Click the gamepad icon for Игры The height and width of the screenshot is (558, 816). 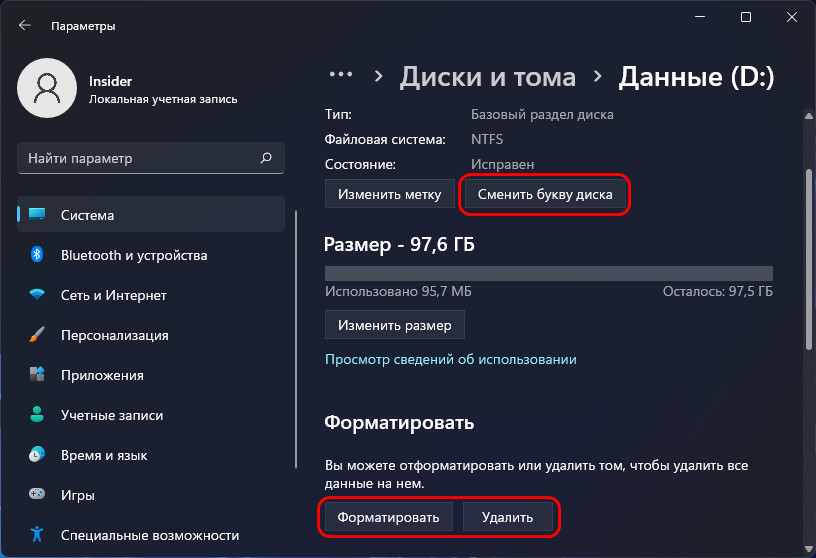tap(37, 493)
